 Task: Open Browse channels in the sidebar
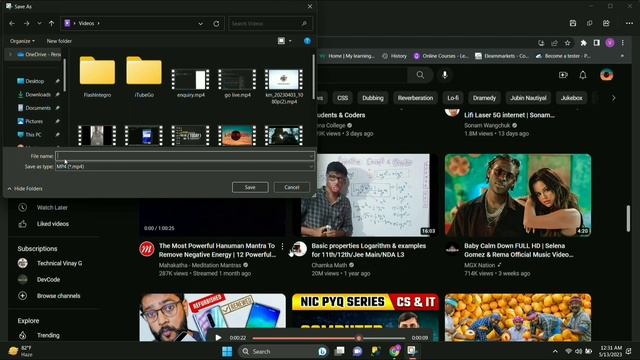click(58, 296)
